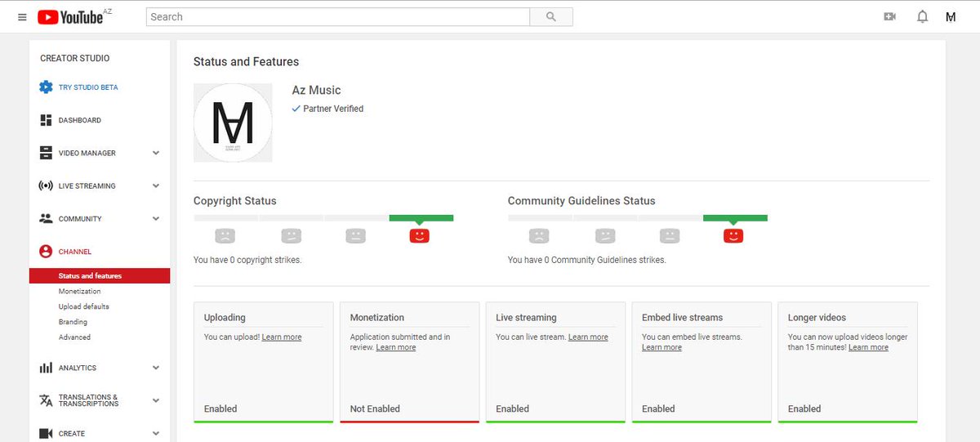Viewport: 980px width, 442px height.
Task: Click the Embed live streams card title
Action: [683, 318]
